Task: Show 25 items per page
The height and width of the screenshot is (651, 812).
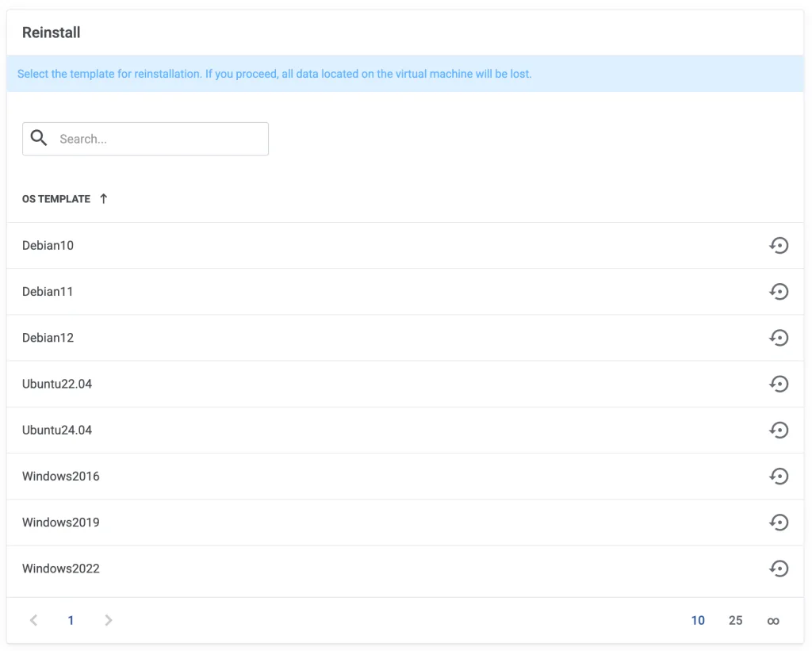Action: pyautogui.click(x=735, y=620)
